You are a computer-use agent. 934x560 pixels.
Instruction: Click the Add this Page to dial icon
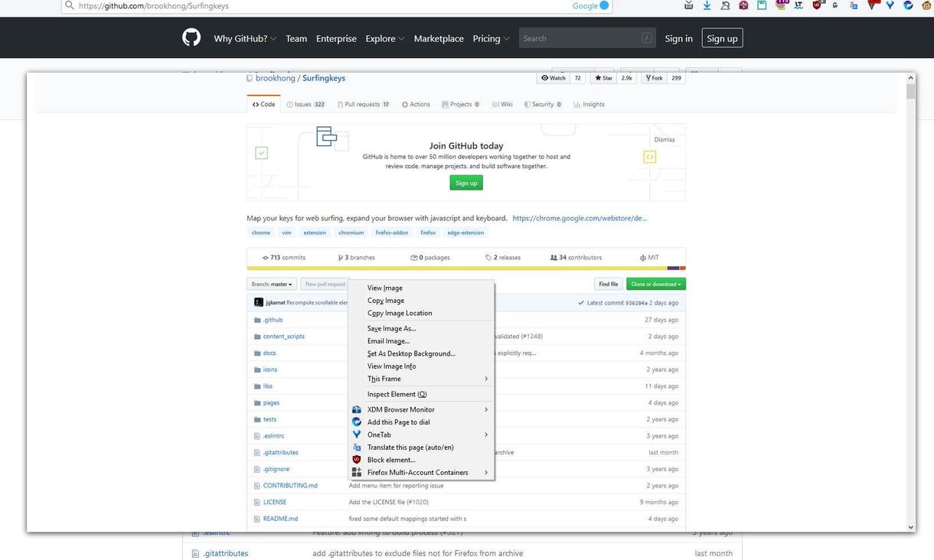(357, 422)
